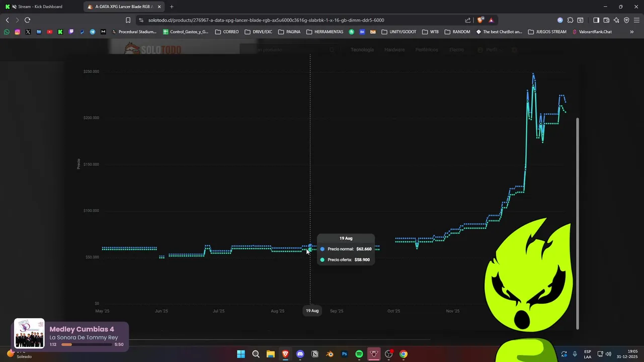
Task: Open RANDOM bookmarks folder
Action: point(457,32)
